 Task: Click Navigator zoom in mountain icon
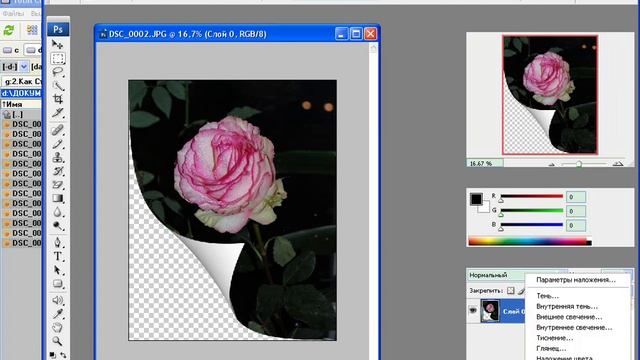tap(618, 164)
